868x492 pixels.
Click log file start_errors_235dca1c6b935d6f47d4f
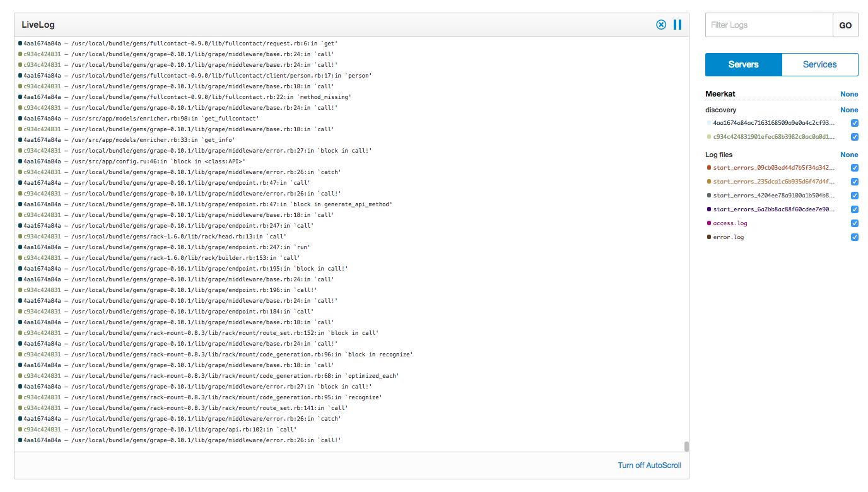coord(774,182)
